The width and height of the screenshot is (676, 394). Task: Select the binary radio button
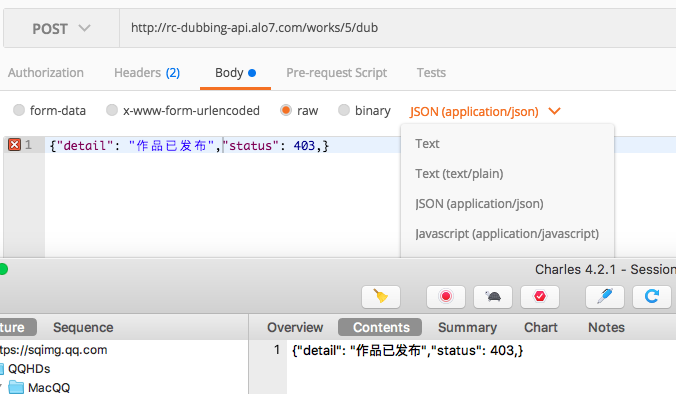[344, 110]
